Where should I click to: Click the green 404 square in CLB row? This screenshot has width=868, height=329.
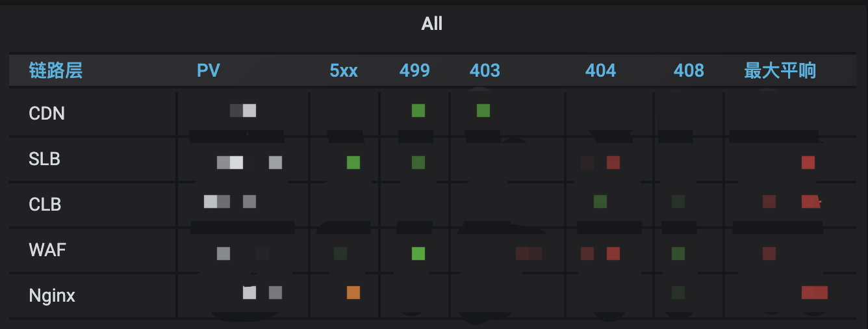click(x=600, y=202)
